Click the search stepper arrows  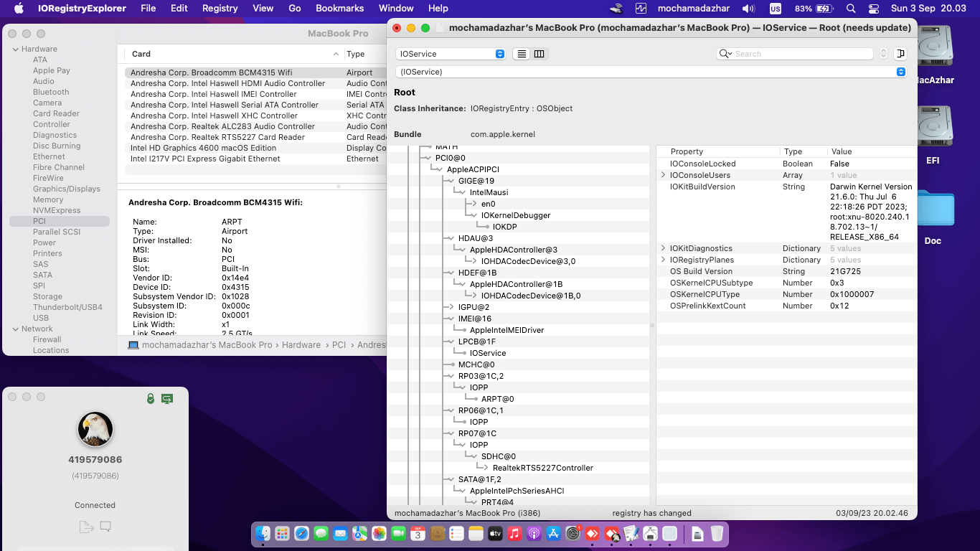click(x=883, y=54)
